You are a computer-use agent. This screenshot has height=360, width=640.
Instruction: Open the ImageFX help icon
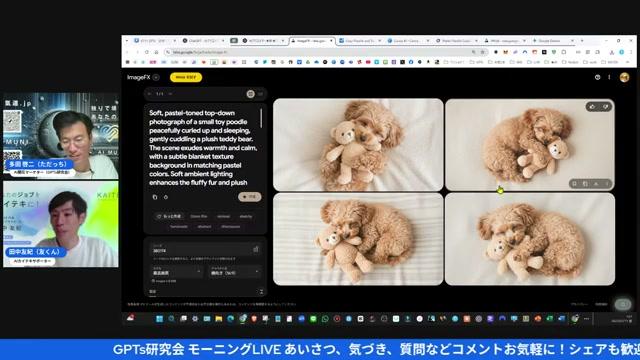(598, 77)
